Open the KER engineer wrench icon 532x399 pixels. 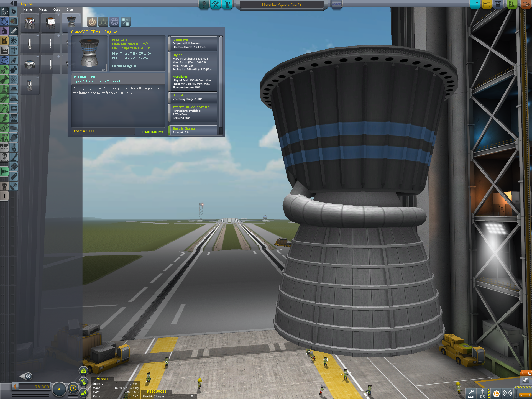[x=471, y=393]
